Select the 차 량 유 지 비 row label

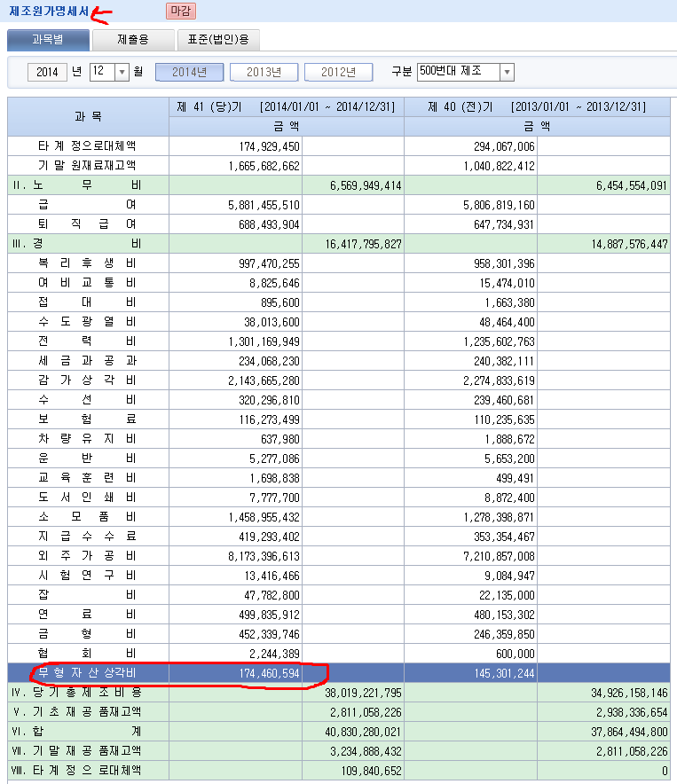[87, 438]
